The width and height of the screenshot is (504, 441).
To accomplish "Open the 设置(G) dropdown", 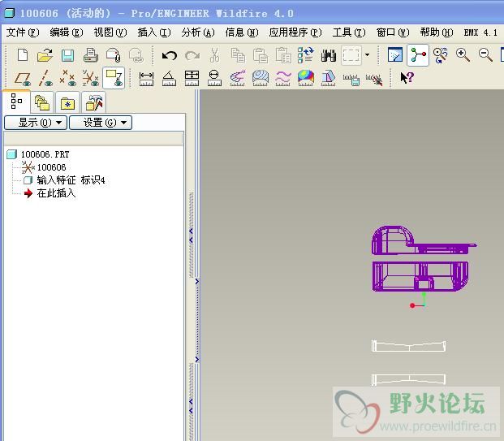I will coord(101,123).
